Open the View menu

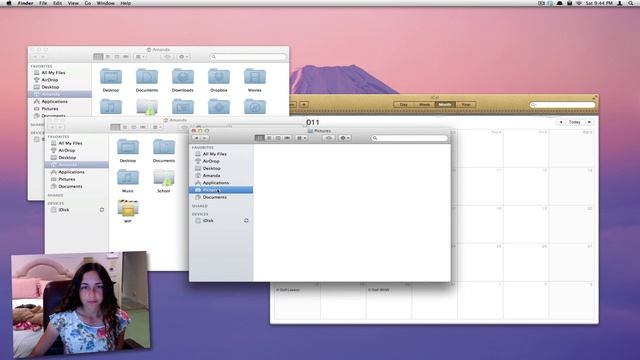[x=73, y=3]
